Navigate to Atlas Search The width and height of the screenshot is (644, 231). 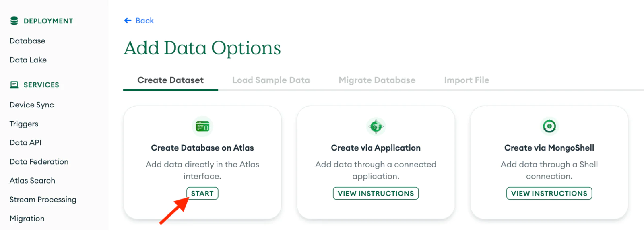tap(32, 181)
